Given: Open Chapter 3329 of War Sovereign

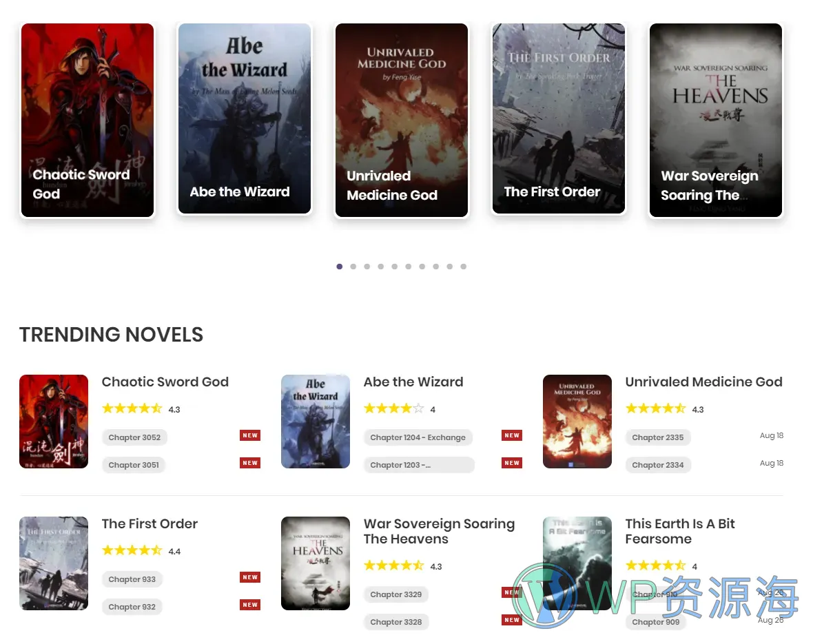Looking at the screenshot, I should tap(395, 594).
